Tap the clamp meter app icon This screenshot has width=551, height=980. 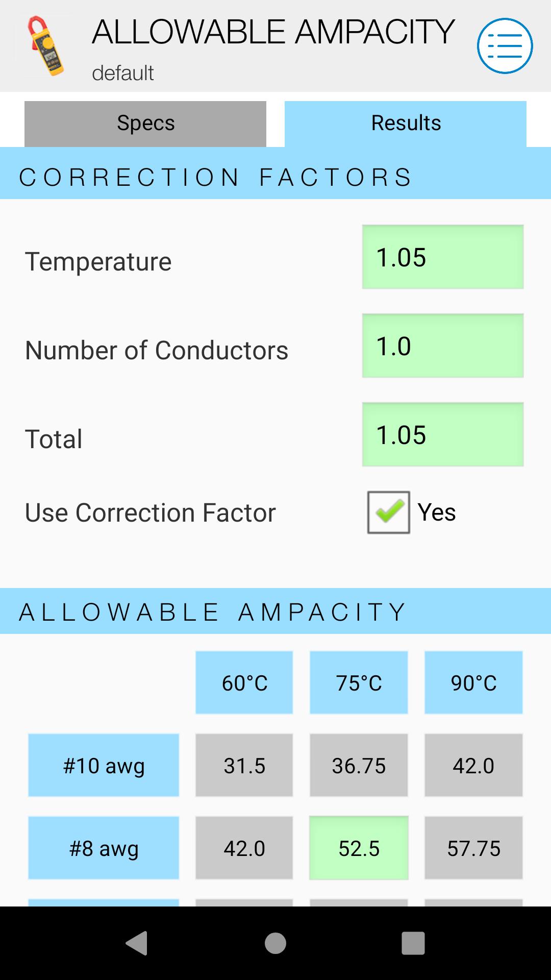click(x=46, y=46)
